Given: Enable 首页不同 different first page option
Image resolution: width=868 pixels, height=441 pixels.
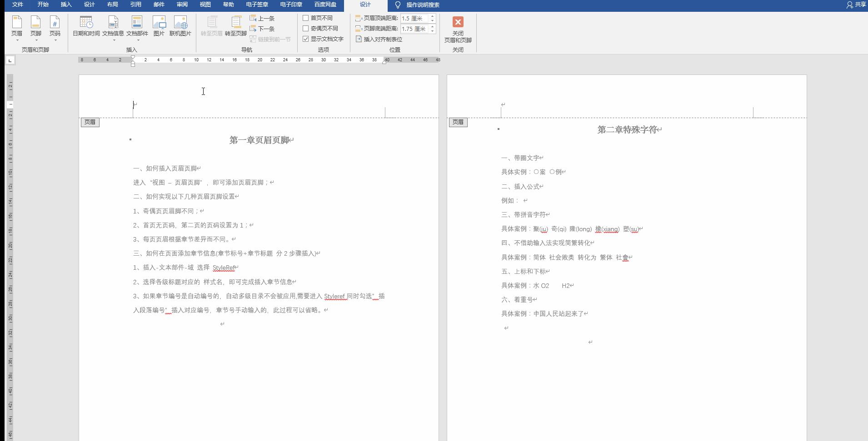Looking at the screenshot, I should pyautogui.click(x=306, y=18).
